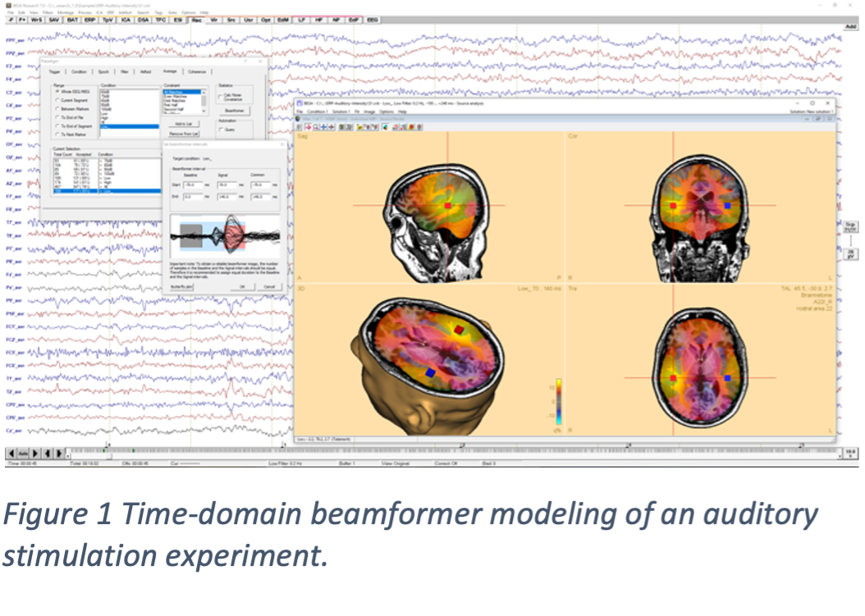Open the DSA toolbar button
The height and width of the screenshot is (616, 865).
tap(143, 18)
